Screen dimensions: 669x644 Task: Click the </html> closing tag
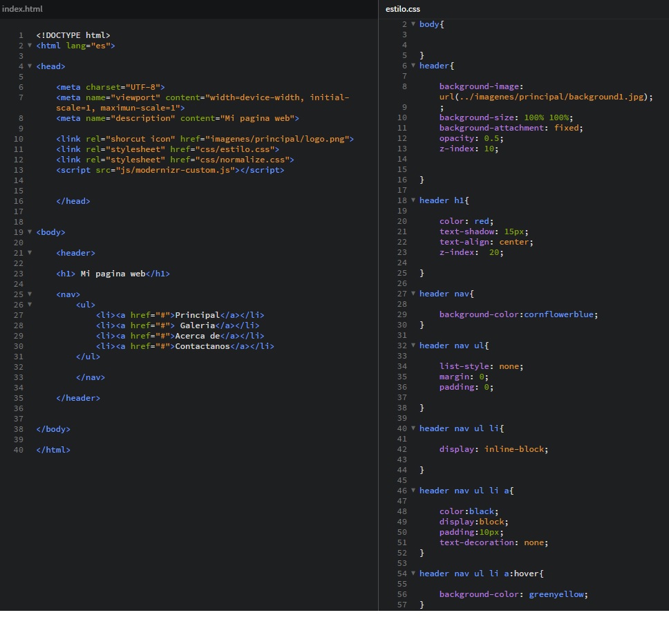point(53,450)
